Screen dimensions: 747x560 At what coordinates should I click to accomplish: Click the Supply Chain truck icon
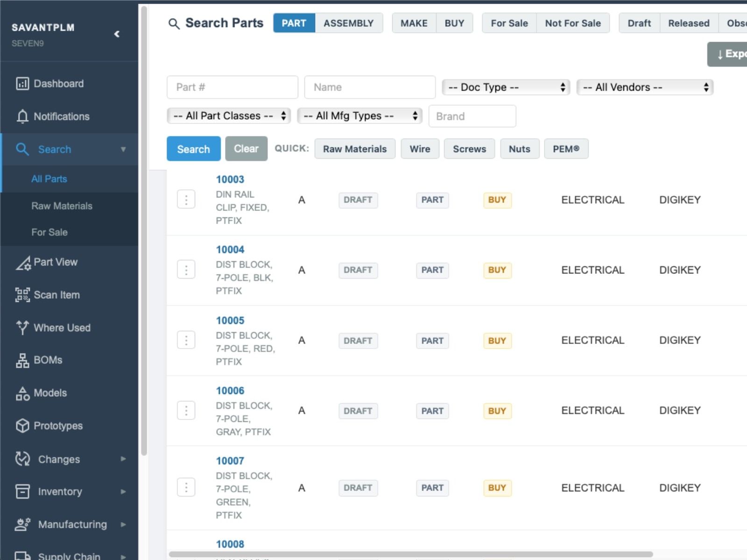22,555
